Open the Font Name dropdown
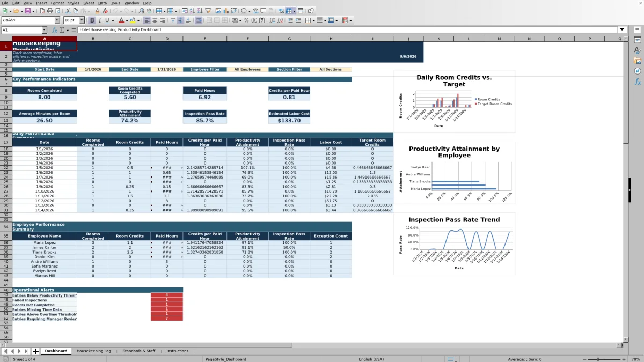The height and width of the screenshot is (362, 644). point(57,20)
